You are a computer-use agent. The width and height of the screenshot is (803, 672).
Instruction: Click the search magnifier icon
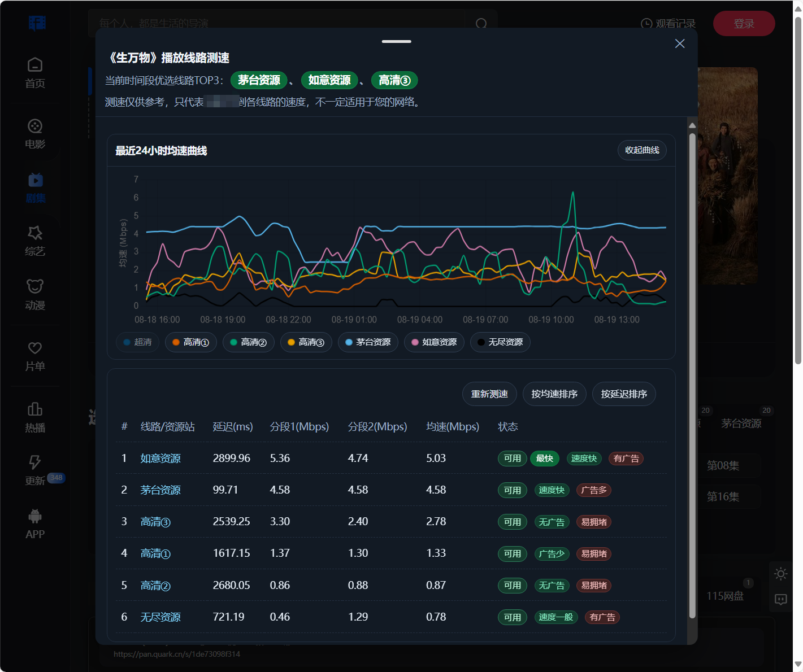(x=481, y=24)
